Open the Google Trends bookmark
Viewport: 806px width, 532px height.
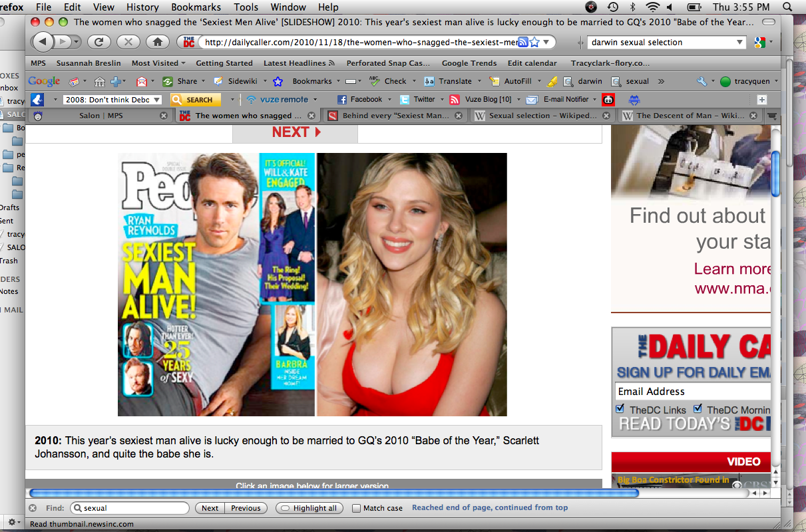(x=469, y=63)
